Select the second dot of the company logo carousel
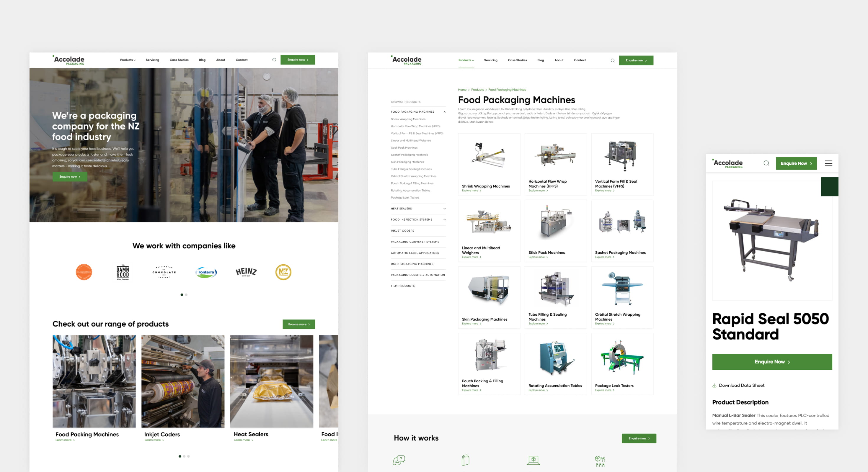Viewport: 868px width, 472px height. [186, 295]
